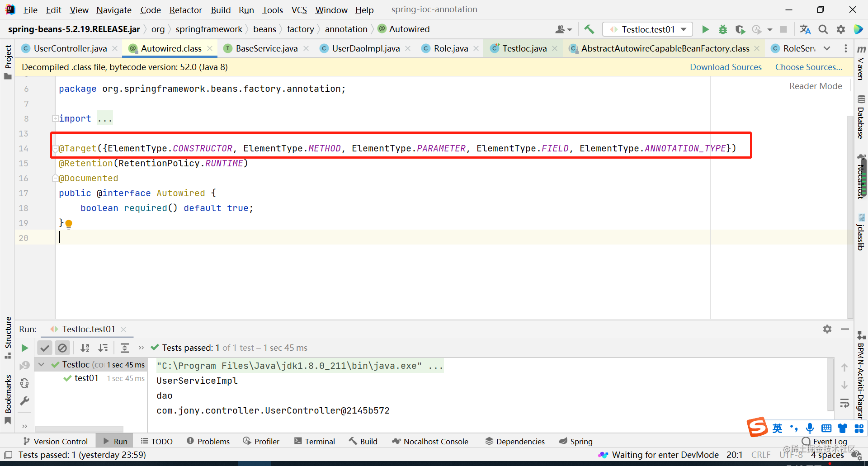The width and height of the screenshot is (868, 466).
Task: Click the factory breadcrumb segment
Action: click(x=300, y=29)
